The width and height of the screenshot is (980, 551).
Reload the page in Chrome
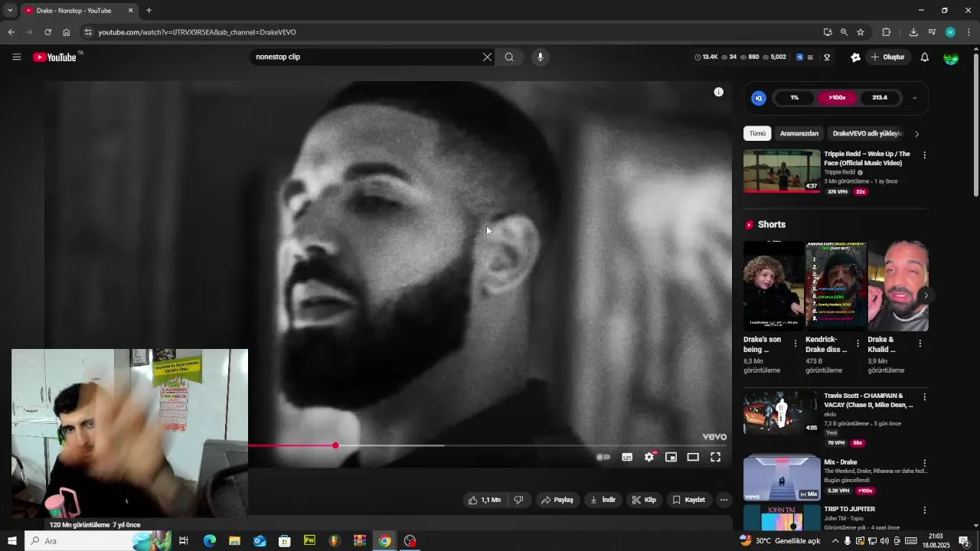pyautogui.click(x=47, y=32)
